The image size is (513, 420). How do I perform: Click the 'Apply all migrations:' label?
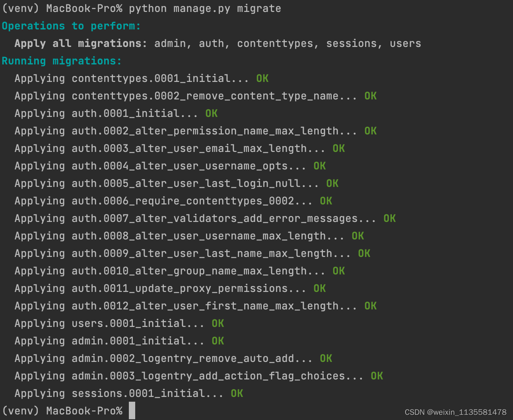(x=81, y=43)
